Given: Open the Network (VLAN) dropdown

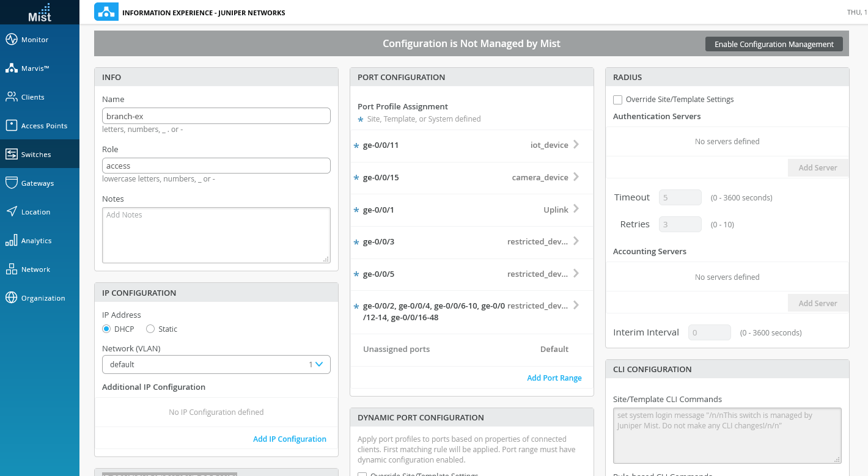Looking at the screenshot, I should point(216,365).
